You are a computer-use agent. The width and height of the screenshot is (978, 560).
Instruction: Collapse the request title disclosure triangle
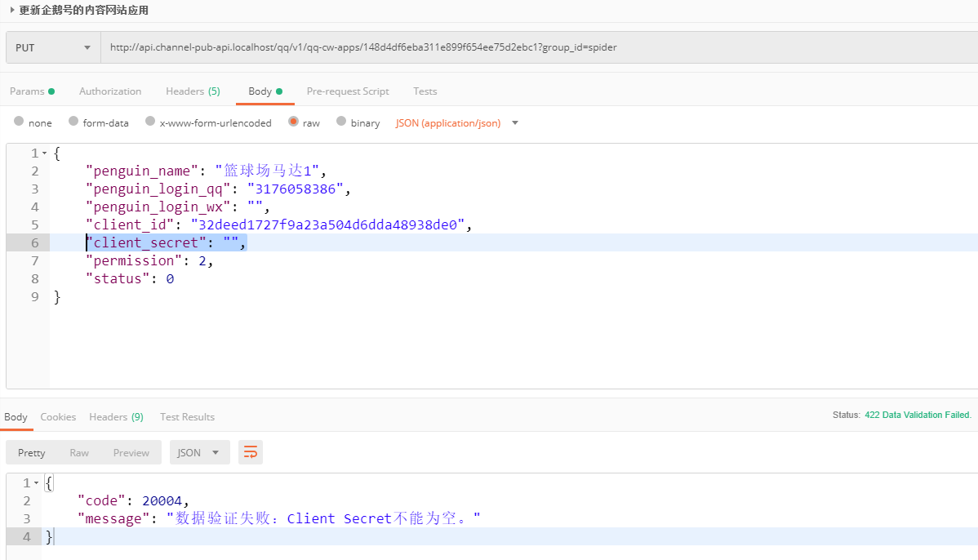coord(12,11)
